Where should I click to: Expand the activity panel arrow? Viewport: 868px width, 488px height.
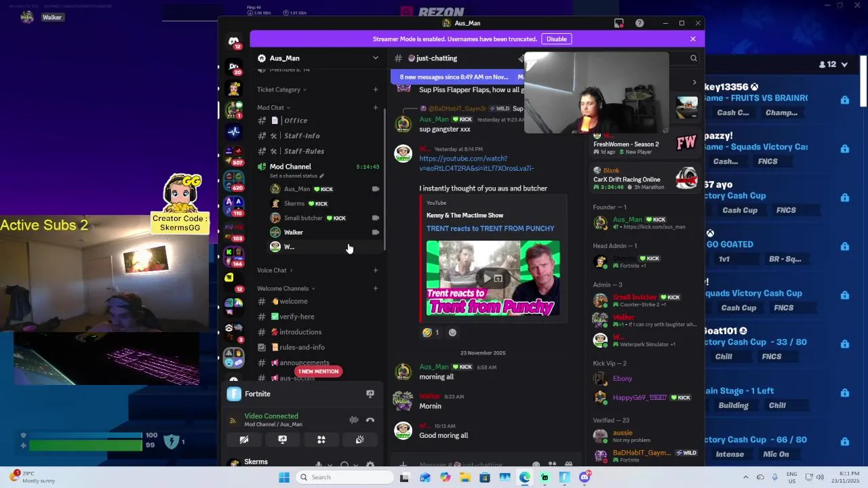pos(694,83)
